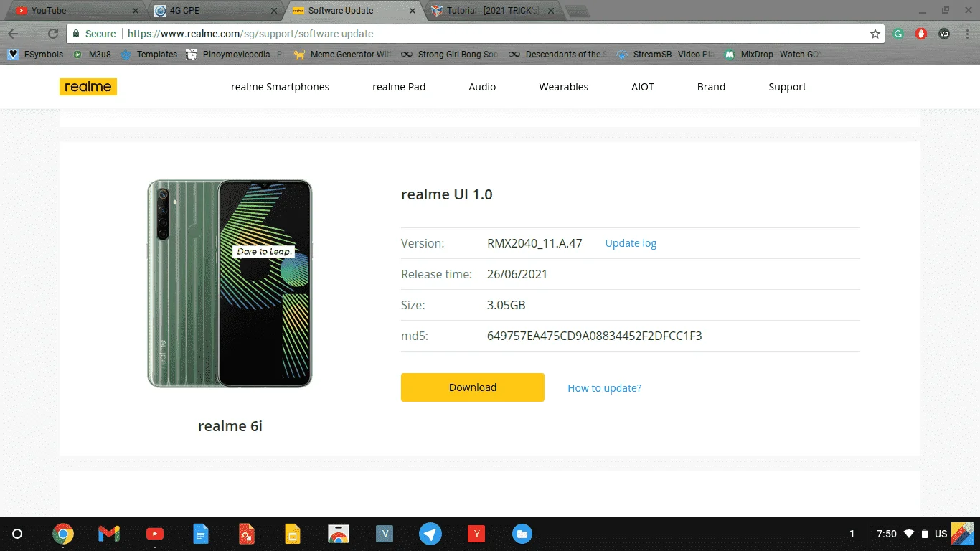The image size is (980, 551).
Task: Open Gmail from the shelf
Action: pos(108,534)
